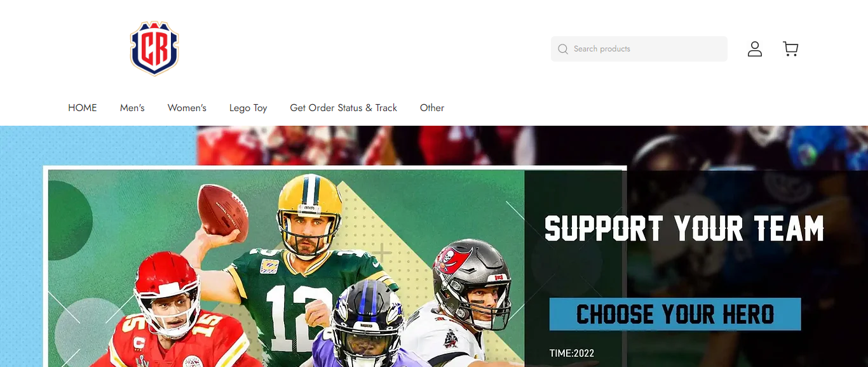Open the Women's menu
Image resolution: width=868 pixels, height=367 pixels.
tap(187, 108)
